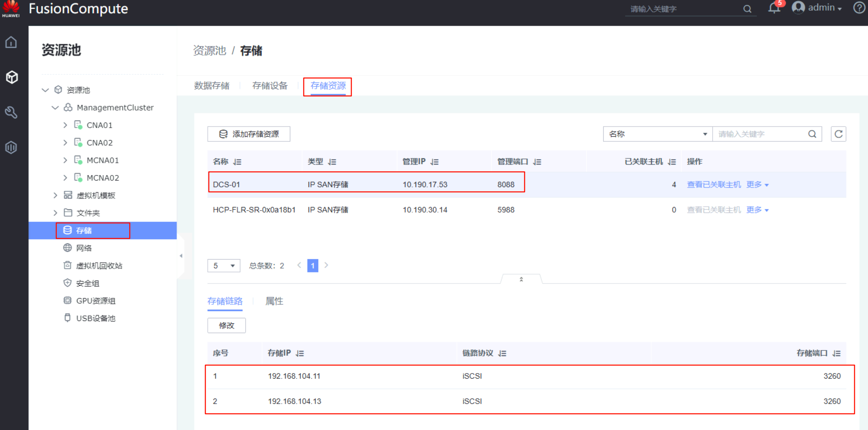Open the resource pool cube sidebar icon
868x430 pixels.
12,77
